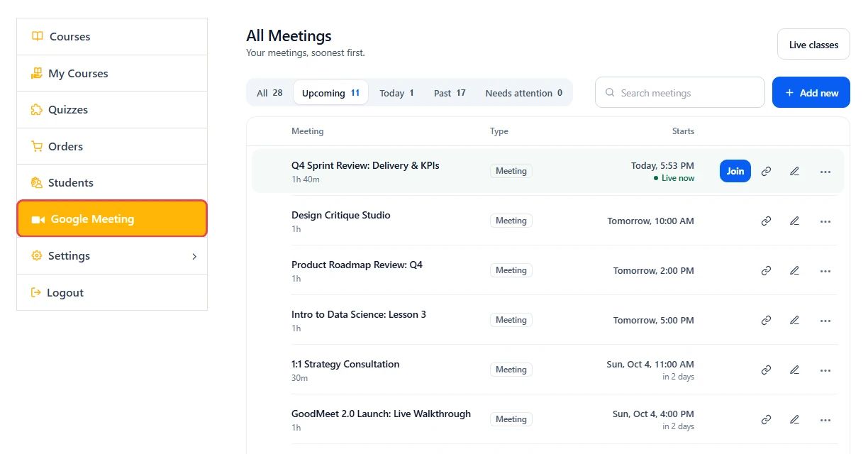Edit Design Critique Studio meeting
The height and width of the screenshot is (454, 868).
[794, 221]
